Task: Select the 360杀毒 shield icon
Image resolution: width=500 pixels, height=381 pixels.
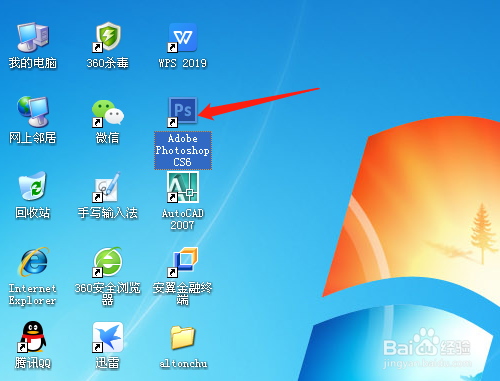Action: tap(107, 37)
